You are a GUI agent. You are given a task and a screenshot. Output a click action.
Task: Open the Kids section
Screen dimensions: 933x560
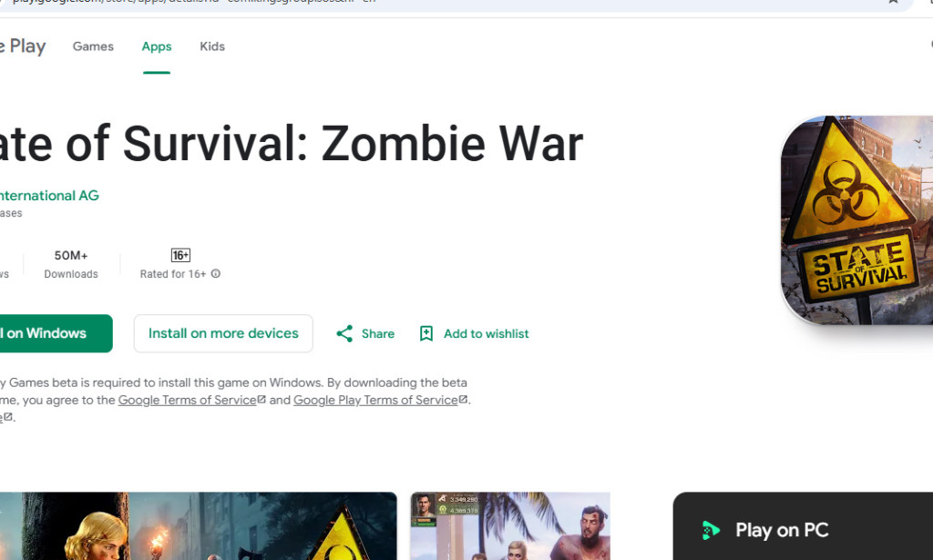coord(211,46)
